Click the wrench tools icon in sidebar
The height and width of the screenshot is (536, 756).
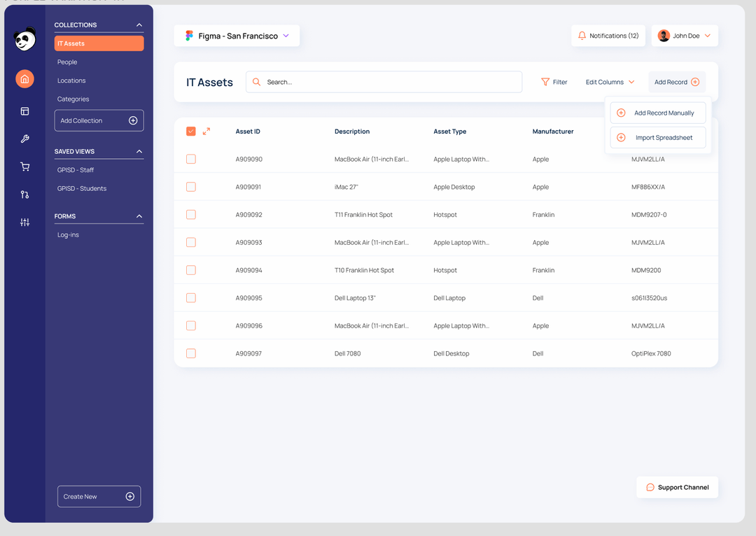tap(24, 139)
